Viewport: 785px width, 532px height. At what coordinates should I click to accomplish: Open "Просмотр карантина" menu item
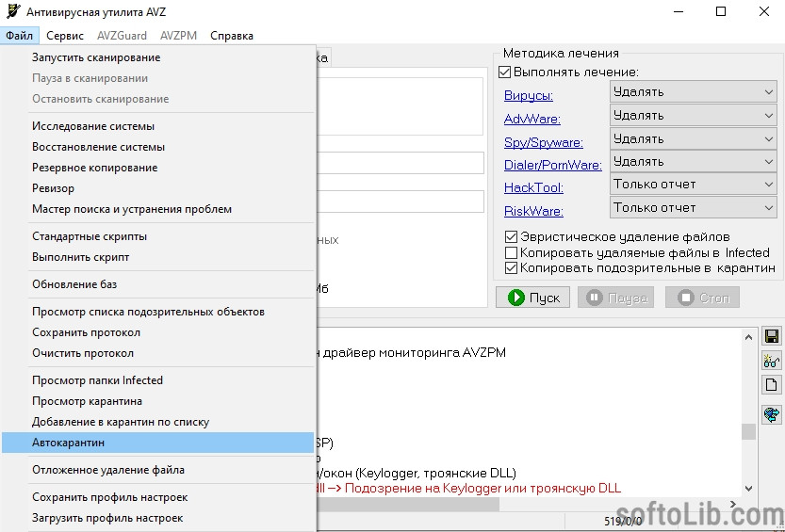coord(157,401)
